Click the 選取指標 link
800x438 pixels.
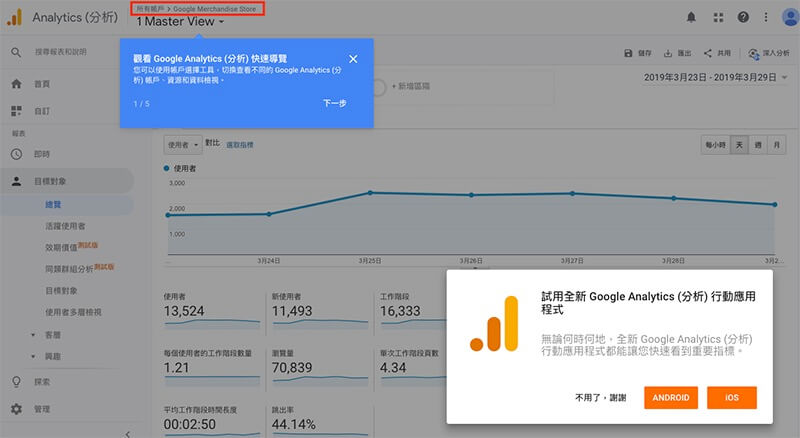pos(240,145)
